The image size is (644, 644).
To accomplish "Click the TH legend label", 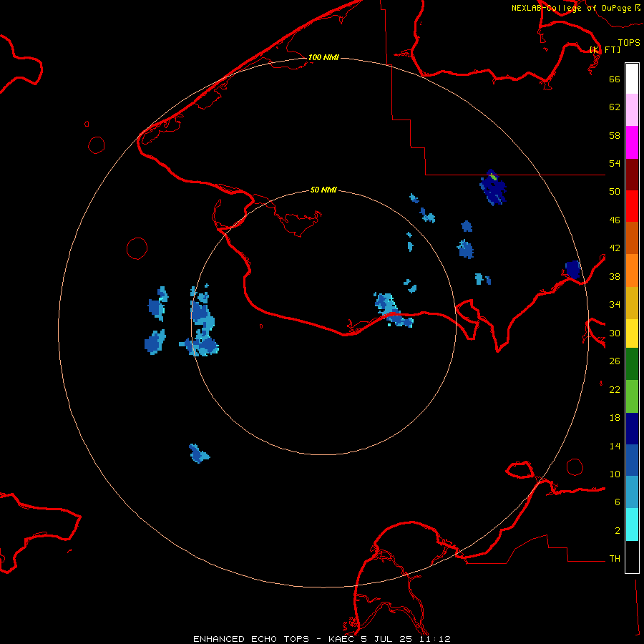I will pos(615,559).
